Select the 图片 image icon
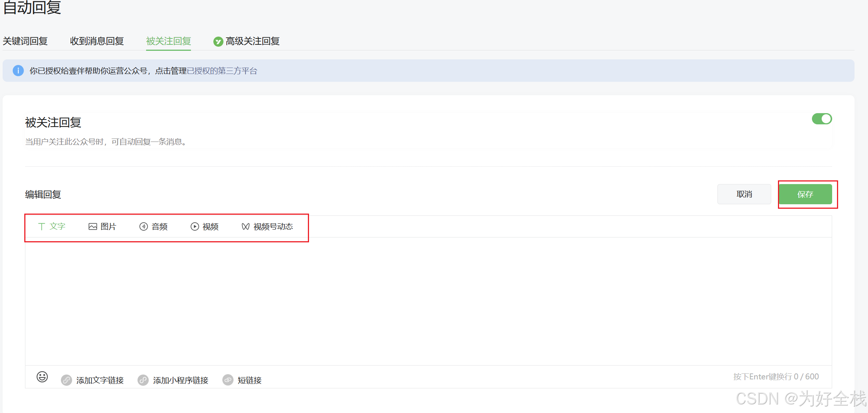The width and height of the screenshot is (868, 413). (x=93, y=227)
